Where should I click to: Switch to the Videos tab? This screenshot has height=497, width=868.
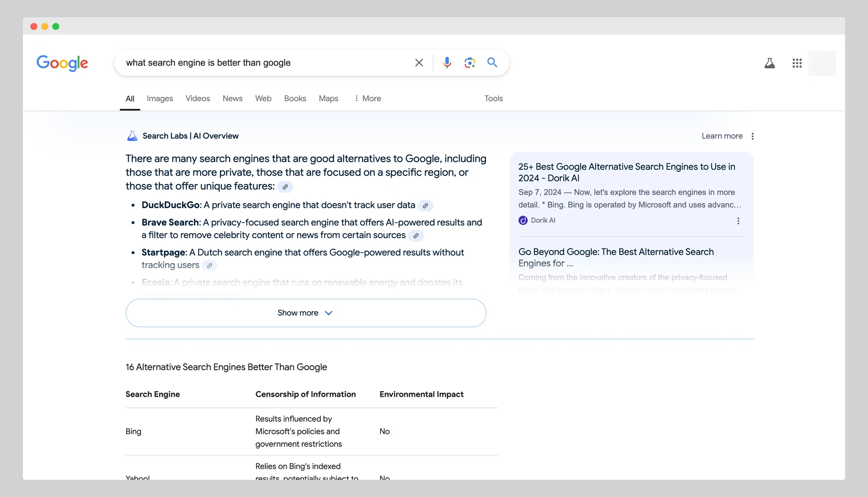point(198,98)
